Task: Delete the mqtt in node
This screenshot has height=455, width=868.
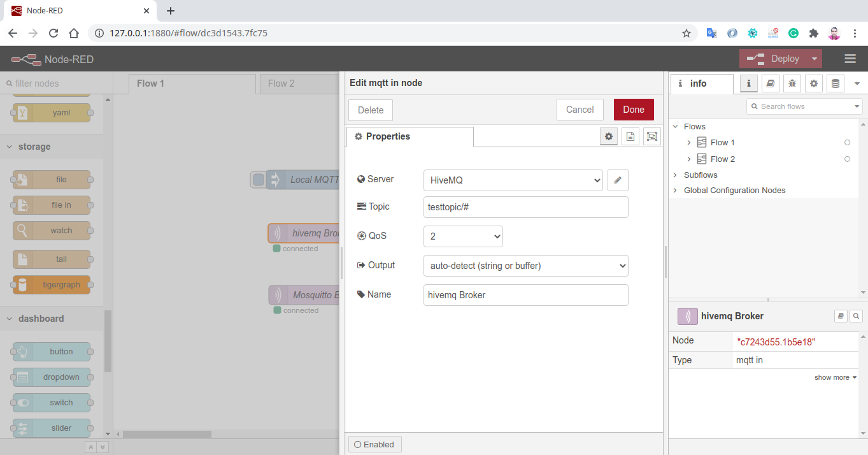Action: (371, 110)
